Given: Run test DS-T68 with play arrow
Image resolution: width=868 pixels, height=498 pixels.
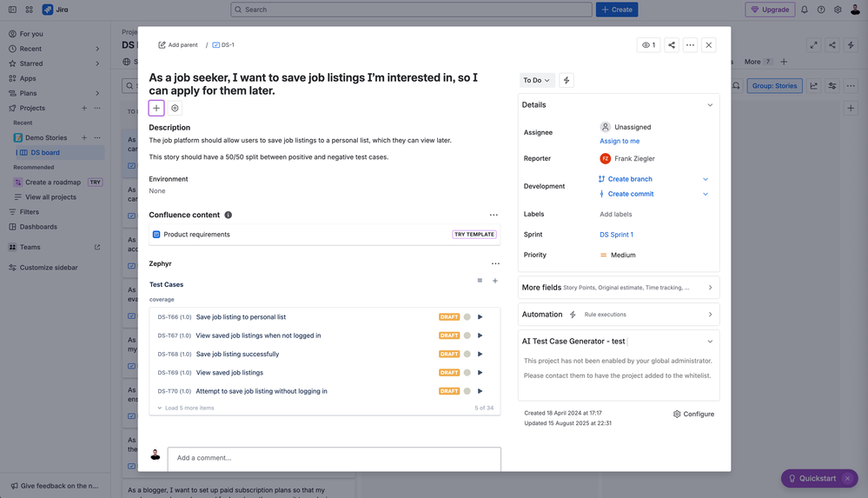Looking at the screenshot, I should (480, 354).
